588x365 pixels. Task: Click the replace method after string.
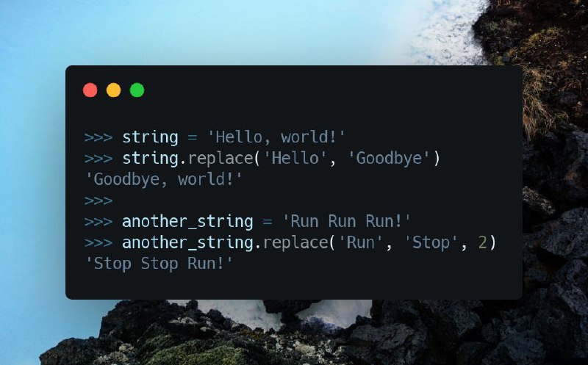(x=220, y=159)
